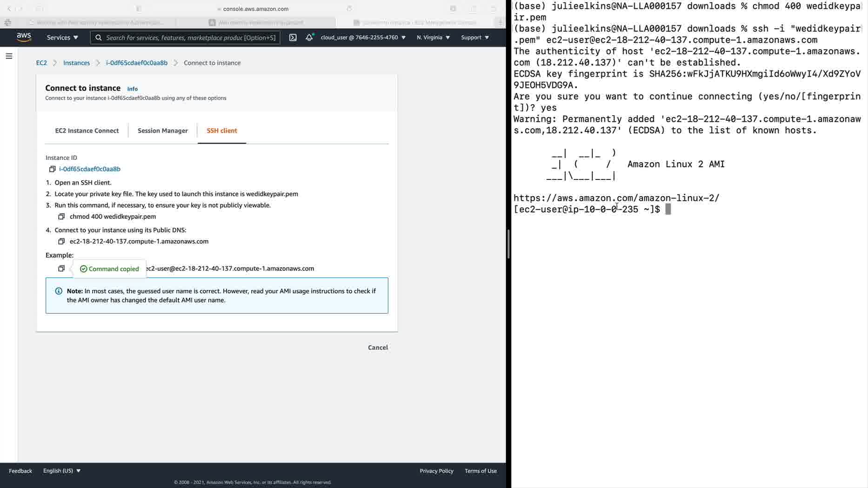Click the 'Locate your private key file' step
The image size is (868, 488).
[x=176, y=194]
